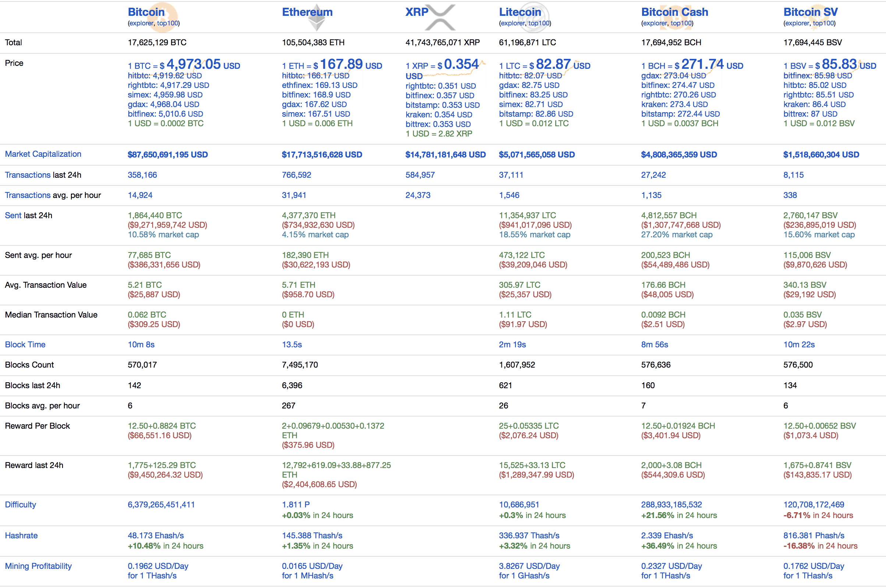Open the Difficulty row link

point(21,505)
